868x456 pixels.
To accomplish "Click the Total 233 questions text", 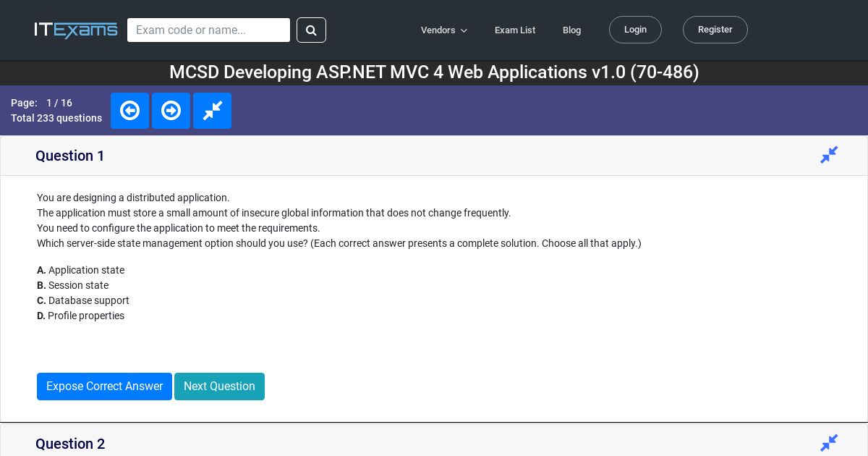I will tap(56, 118).
